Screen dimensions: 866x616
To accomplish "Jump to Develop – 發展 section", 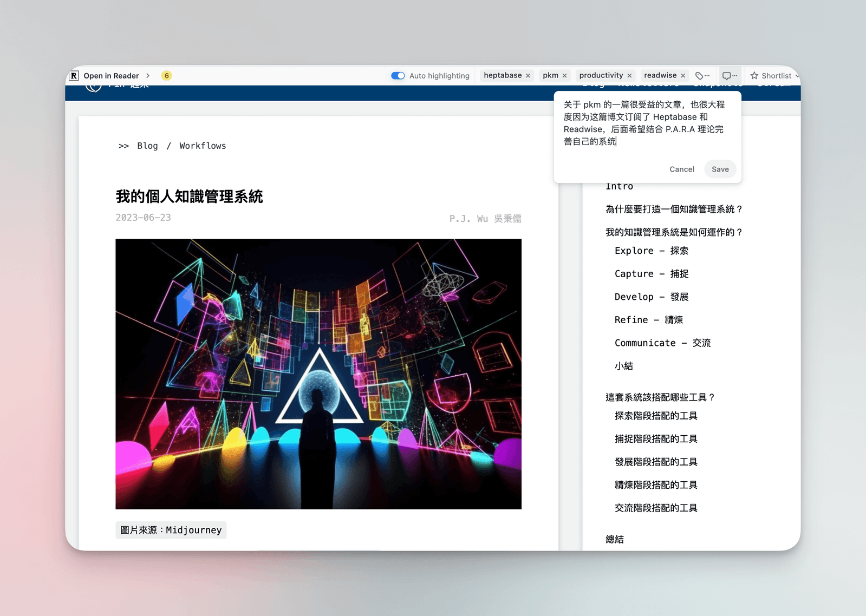I will (x=652, y=297).
